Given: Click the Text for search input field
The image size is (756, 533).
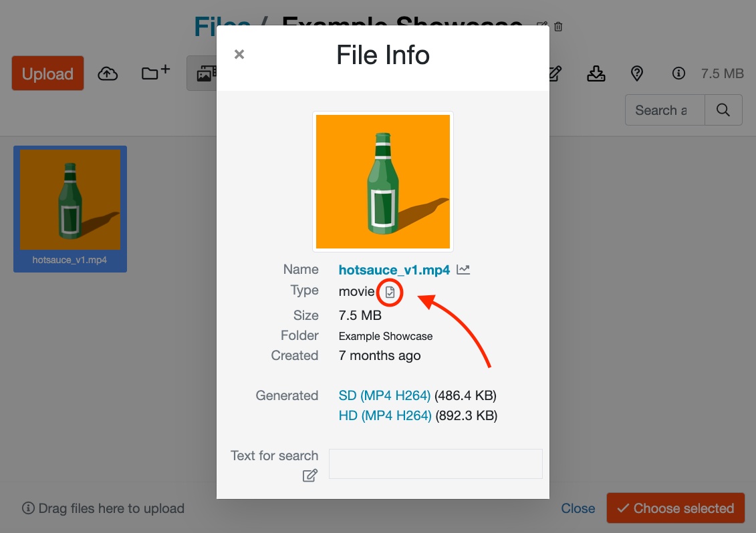Looking at the screenshot, I should (x=435, y=464).
